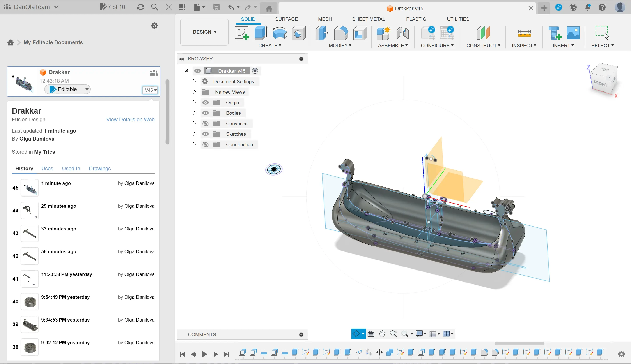Open the Editable state dropdown
Viewport: 631px width, 364px height.
pos(67,89)
